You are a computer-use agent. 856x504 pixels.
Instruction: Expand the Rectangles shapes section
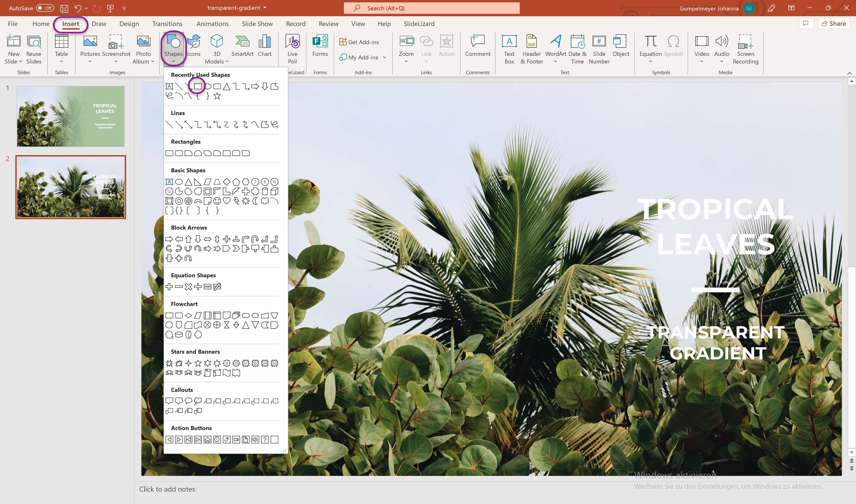tap(184, 141)
